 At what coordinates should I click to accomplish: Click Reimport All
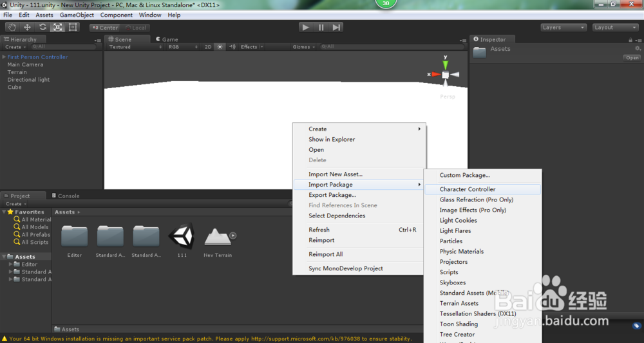[358, 254]
